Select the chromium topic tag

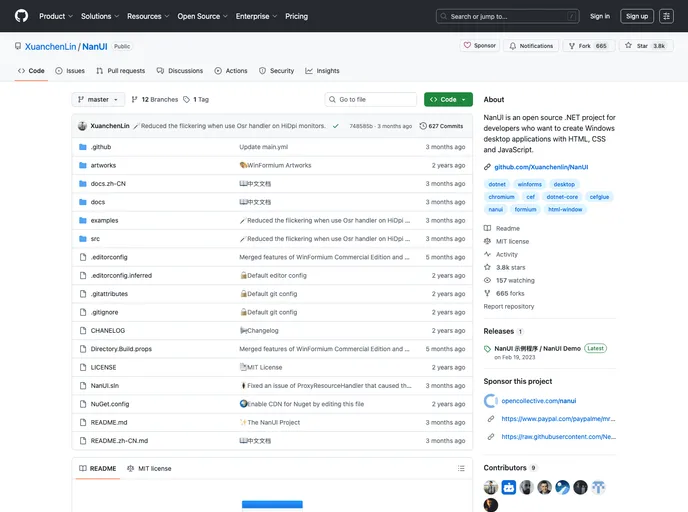[x=502, y=197]
